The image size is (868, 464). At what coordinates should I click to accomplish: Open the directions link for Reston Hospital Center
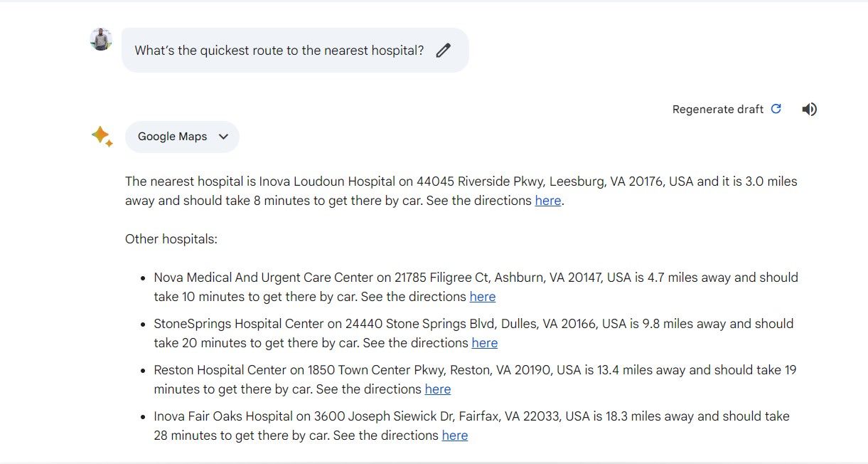coord(437,389)
